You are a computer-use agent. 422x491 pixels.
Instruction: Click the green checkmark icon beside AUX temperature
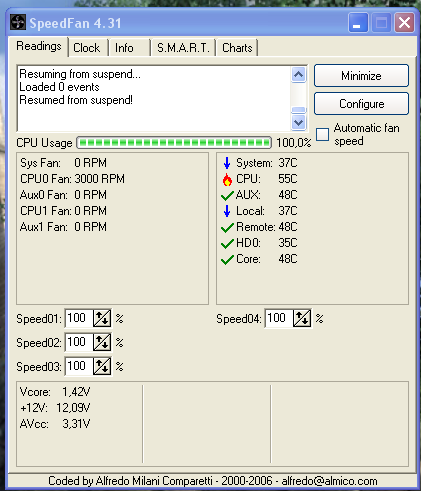(x=227, y=195)
